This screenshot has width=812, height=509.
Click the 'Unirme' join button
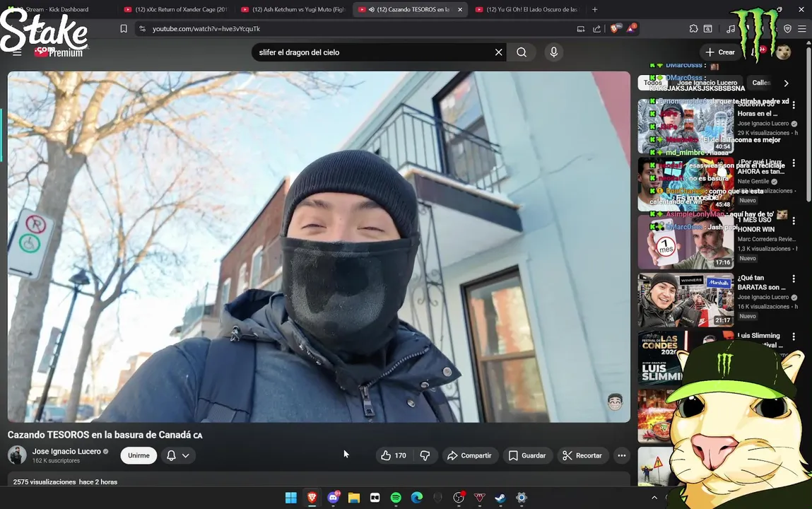pos(139,456)
